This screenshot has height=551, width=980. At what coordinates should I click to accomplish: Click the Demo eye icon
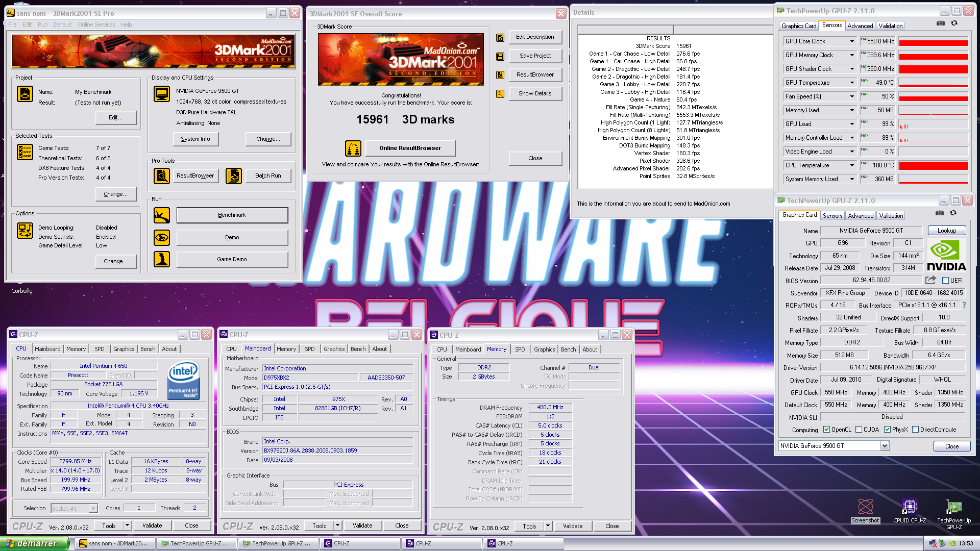point(162,237)
